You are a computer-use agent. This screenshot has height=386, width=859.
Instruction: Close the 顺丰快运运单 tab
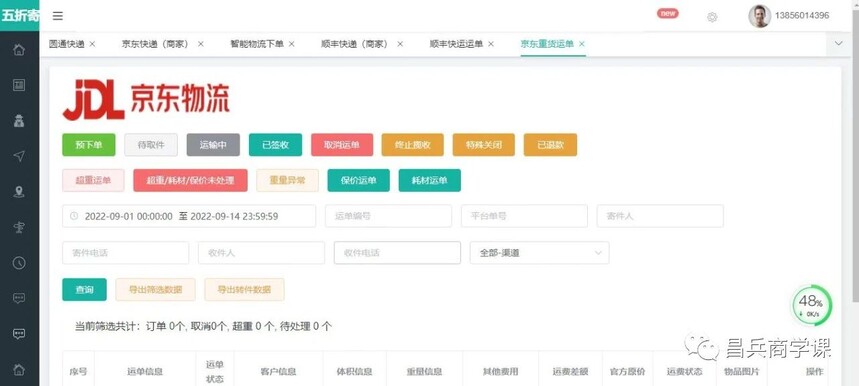pos(491,44)
